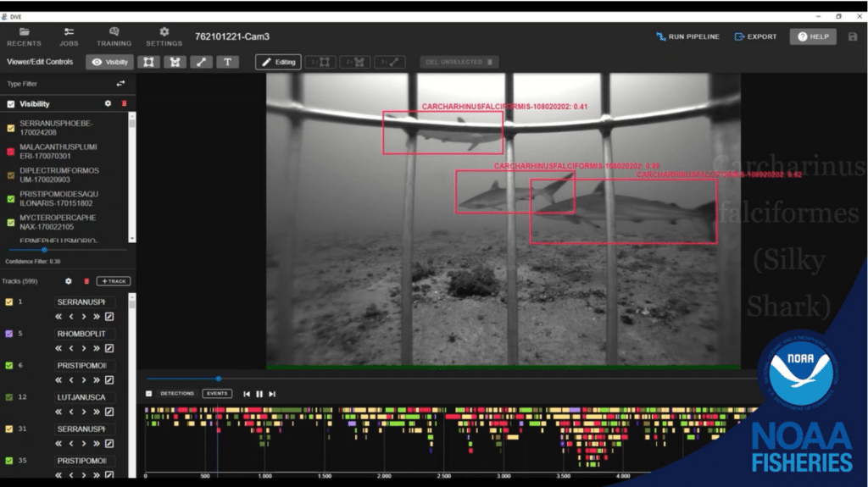This screenshot has height=487, width=868.
Task: Click the Run Pipeline button
Action: (687, 36)
